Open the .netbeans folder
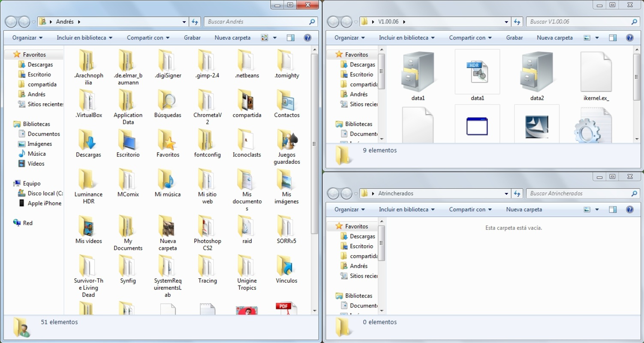This screenshot has height=343, width=644. (247, 63)
